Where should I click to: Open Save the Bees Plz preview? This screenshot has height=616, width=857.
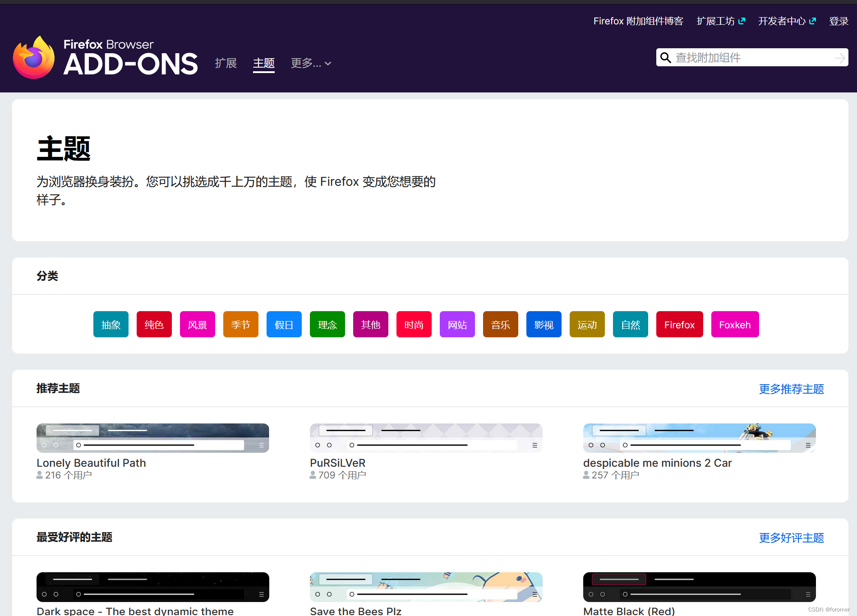pos(426,587)
